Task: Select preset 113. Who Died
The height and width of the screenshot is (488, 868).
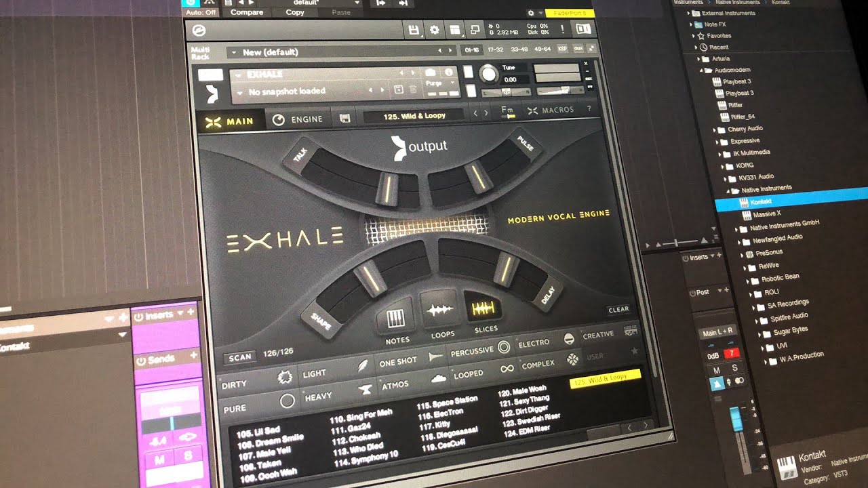Action: pyautogui.click(x=357, y=449)
